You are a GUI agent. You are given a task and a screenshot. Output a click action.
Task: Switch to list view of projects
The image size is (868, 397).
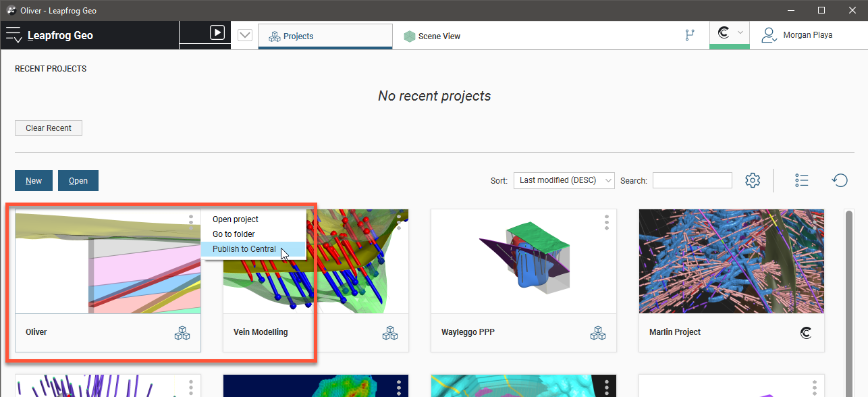click(x=802, y=180)
